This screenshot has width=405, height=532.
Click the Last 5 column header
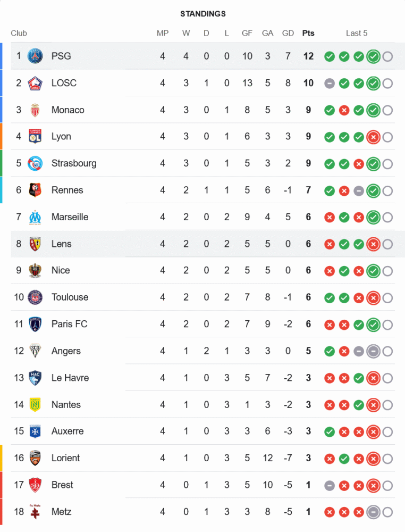tap(357, 33)
